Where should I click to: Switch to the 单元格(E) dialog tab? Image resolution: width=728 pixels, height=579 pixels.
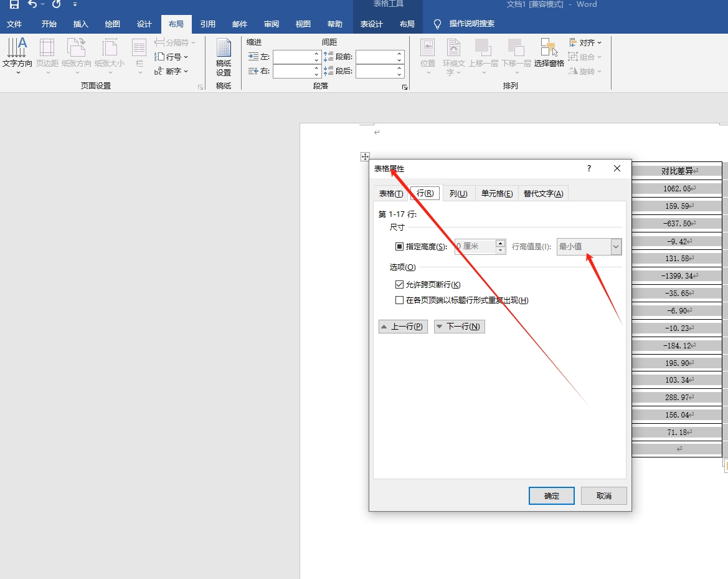pos(497,193)
